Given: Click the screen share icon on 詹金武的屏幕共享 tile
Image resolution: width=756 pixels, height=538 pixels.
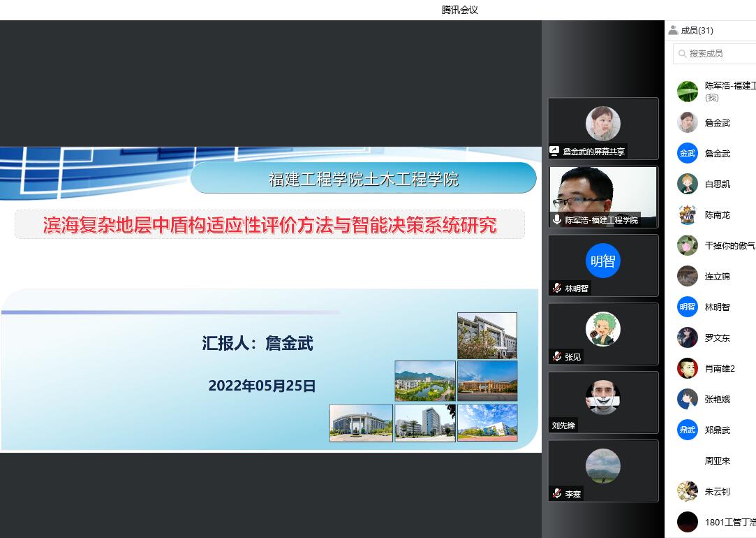Looking at the screenshot, I should [554, 151].
